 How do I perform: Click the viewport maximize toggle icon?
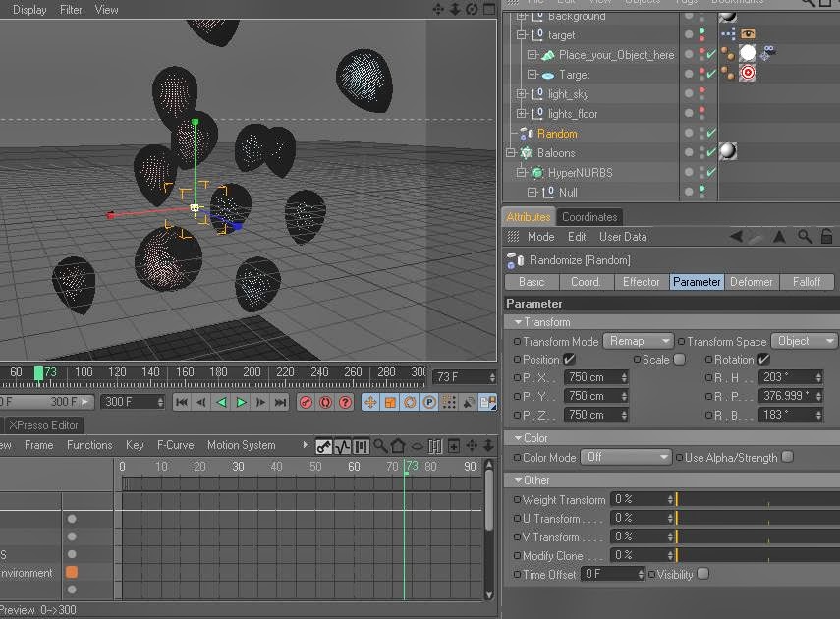(x=488, y=9)
